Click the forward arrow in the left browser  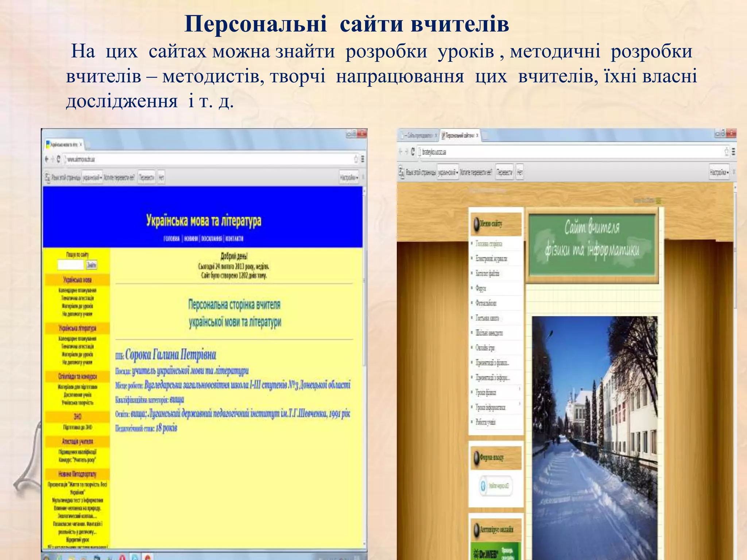(x=52, y=159)
